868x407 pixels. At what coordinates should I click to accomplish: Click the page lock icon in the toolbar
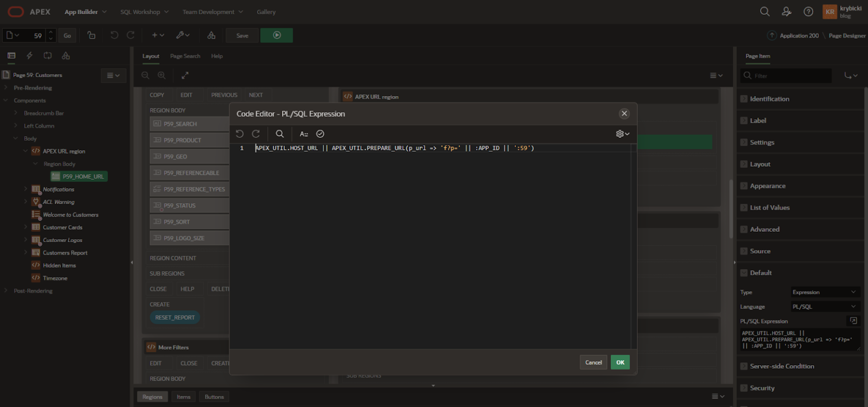(x=92, y=35)
